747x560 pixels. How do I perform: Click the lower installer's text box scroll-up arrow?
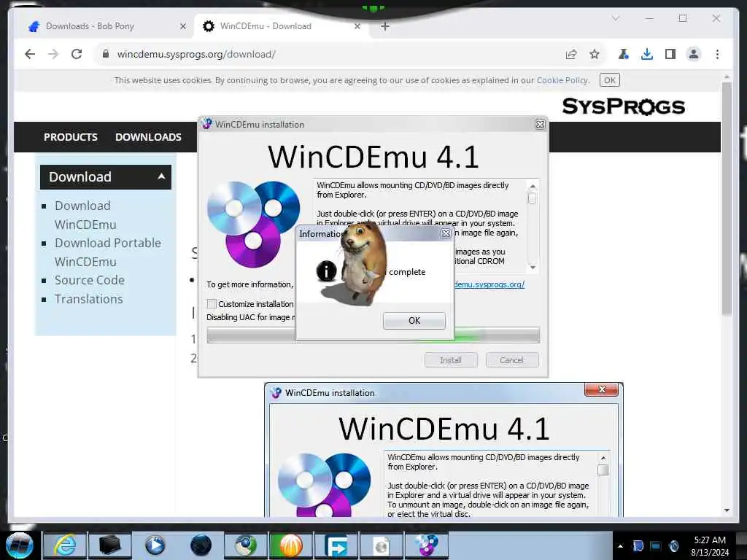click(603, 458)
